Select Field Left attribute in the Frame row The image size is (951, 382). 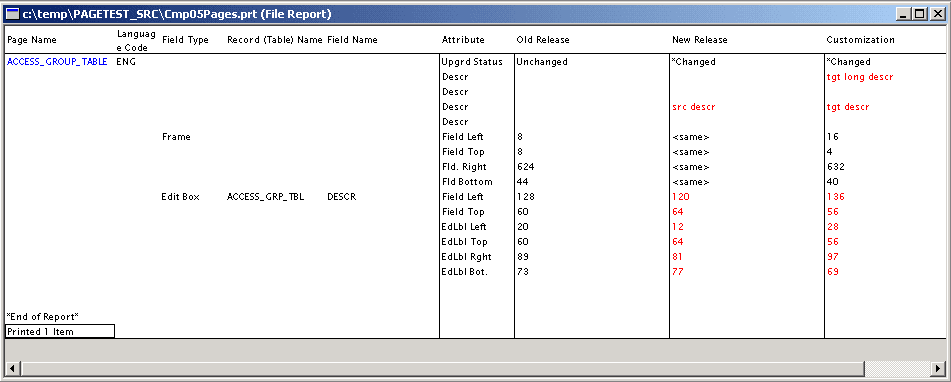pos(462,137)
